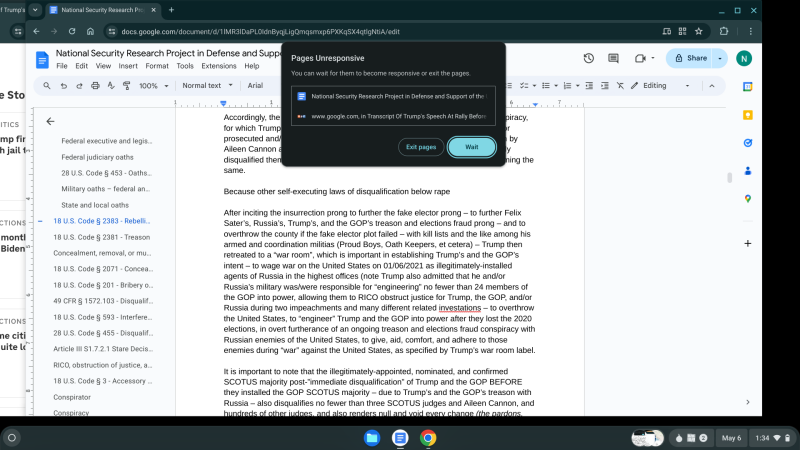This screenshot has width=800, height=450.
Task: Click the Wait button in unresponsive dialog
Action: point(471,147)
